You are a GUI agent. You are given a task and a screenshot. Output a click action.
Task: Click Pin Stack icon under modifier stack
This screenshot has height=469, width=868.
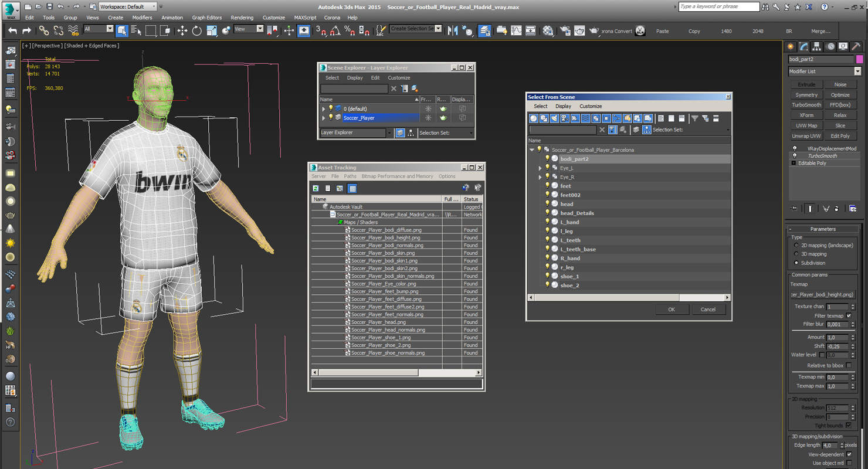point(794,208)
